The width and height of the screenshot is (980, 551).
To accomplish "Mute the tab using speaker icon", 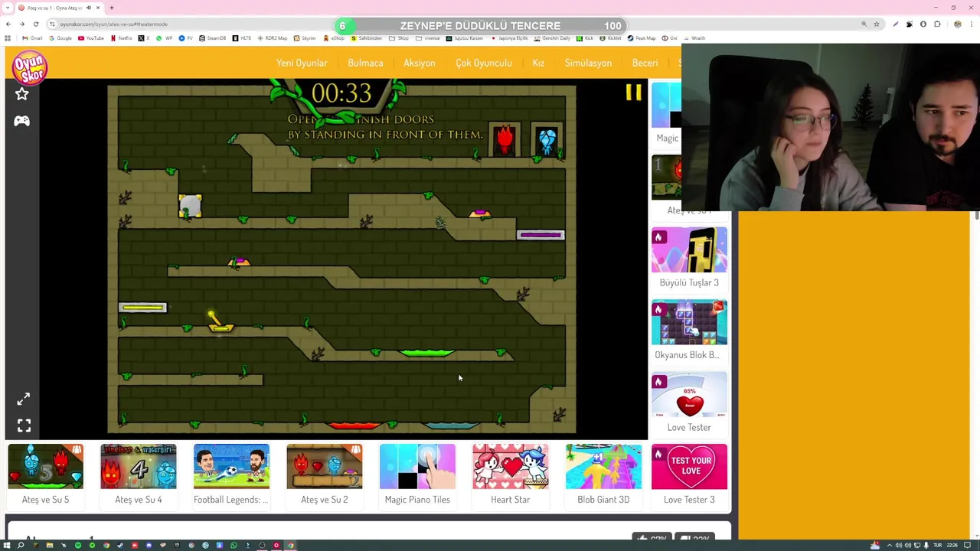I will click(x=88, y=8).
